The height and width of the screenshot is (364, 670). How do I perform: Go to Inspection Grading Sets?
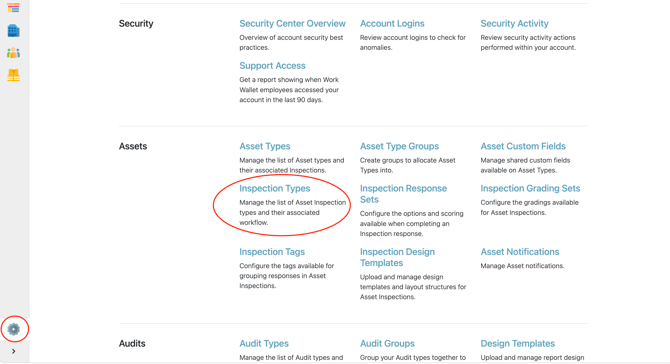[x=530, y=188]
